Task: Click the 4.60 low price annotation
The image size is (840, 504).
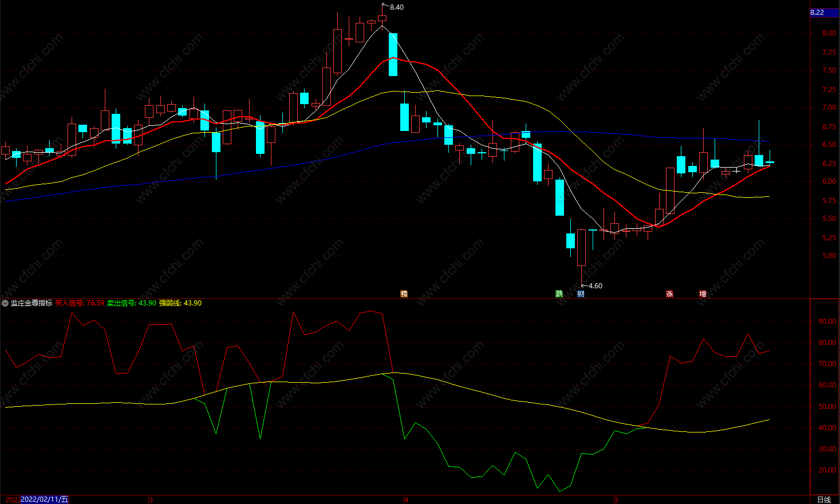Action: [596, 286]
